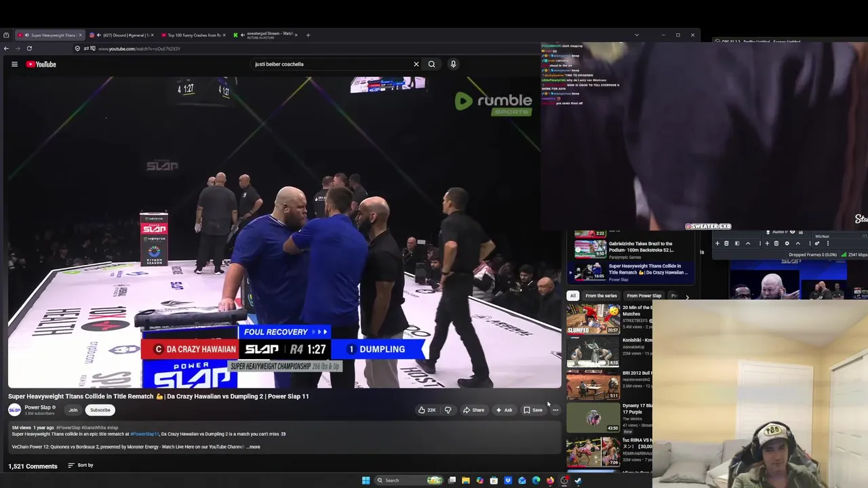Click the Join channel button

point(73,410)
